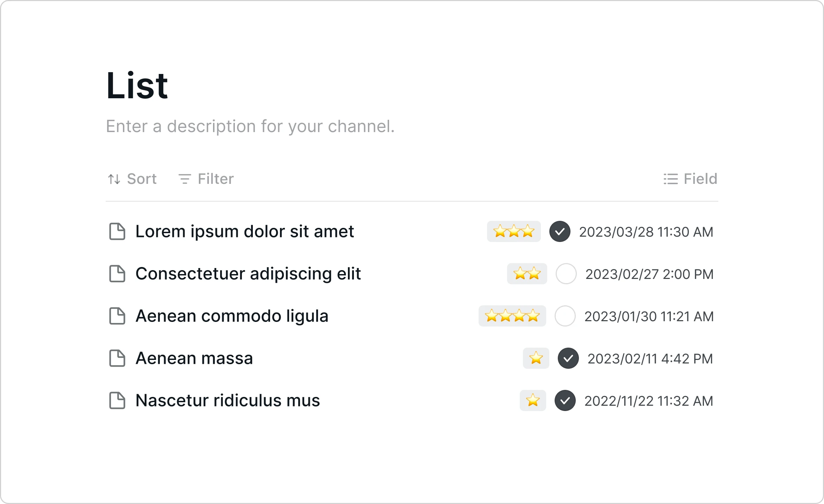Click the document icon beside Nascetur ridiculus mus
Viewport: 824px width, 504px height.
117,400
